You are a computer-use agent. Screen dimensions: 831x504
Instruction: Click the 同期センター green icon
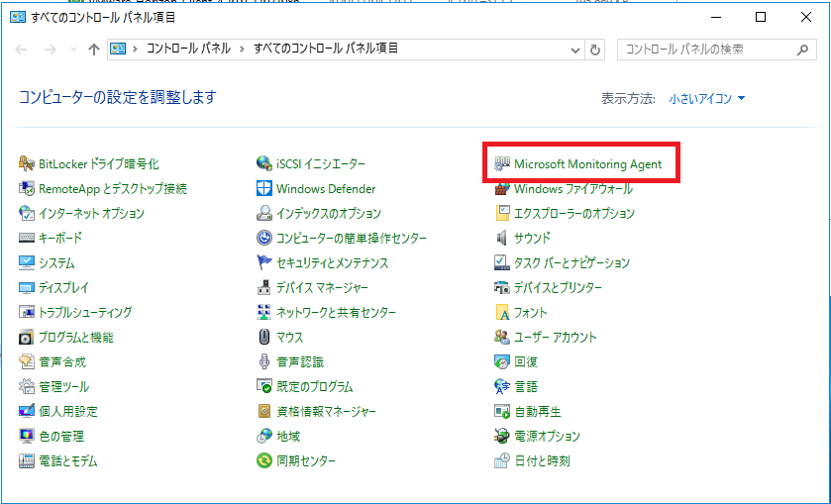click(263, 460)
